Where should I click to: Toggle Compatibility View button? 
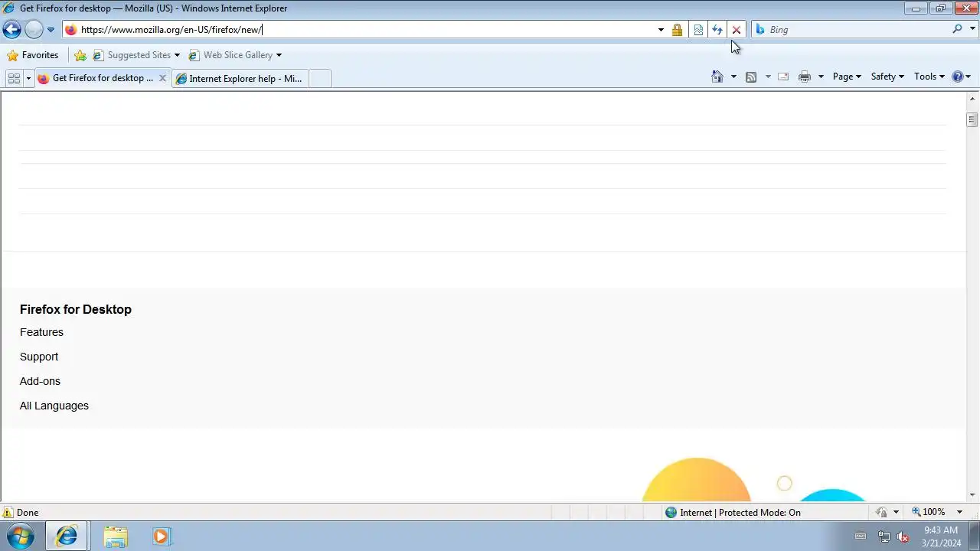[698, 30]
